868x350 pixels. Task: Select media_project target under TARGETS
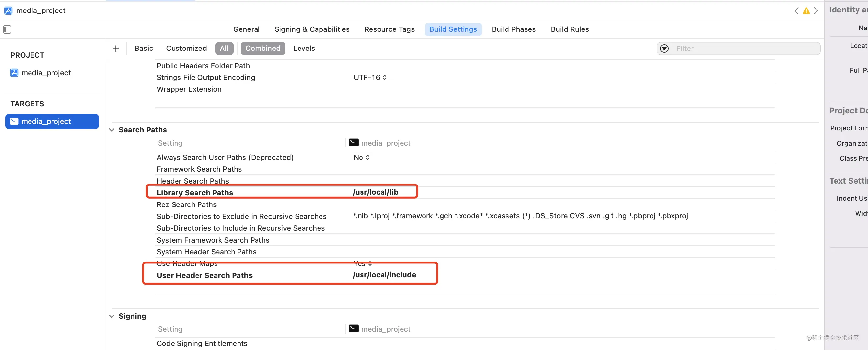pos(52,121)
